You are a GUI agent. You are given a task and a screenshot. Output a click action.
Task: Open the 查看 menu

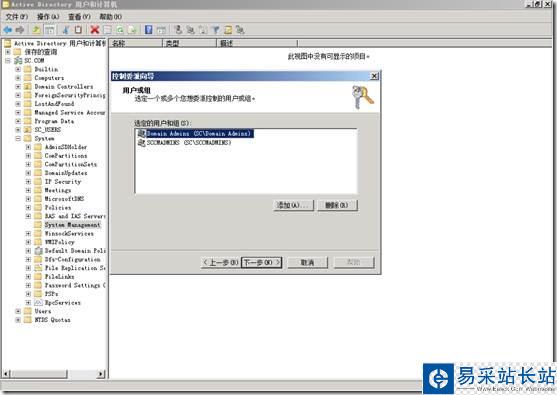79,17
